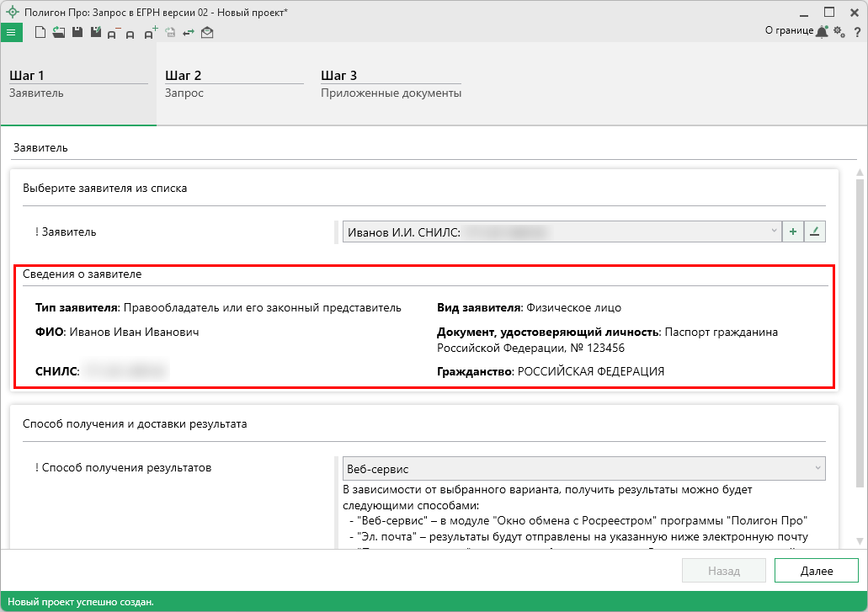Viewport: 868px width, 612px height.
Task: Open notifications bell icon
Action: (x=822, y=31)
